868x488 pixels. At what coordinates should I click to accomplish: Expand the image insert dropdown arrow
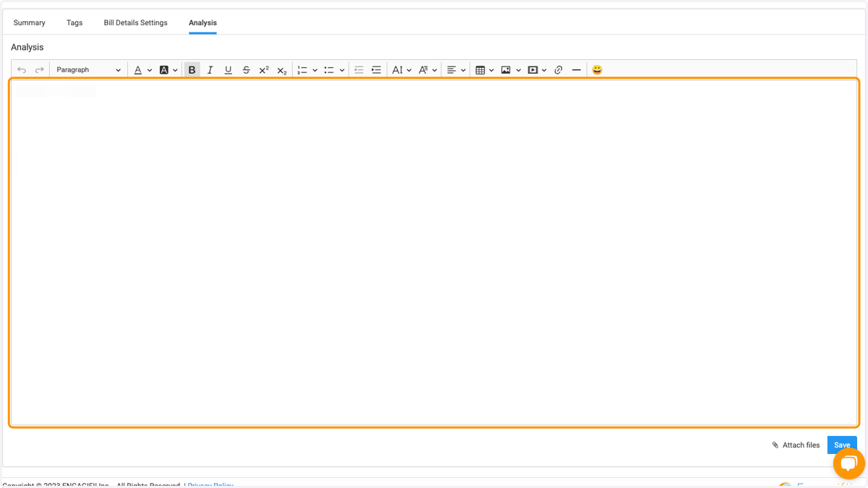click(x=519, y=70)
